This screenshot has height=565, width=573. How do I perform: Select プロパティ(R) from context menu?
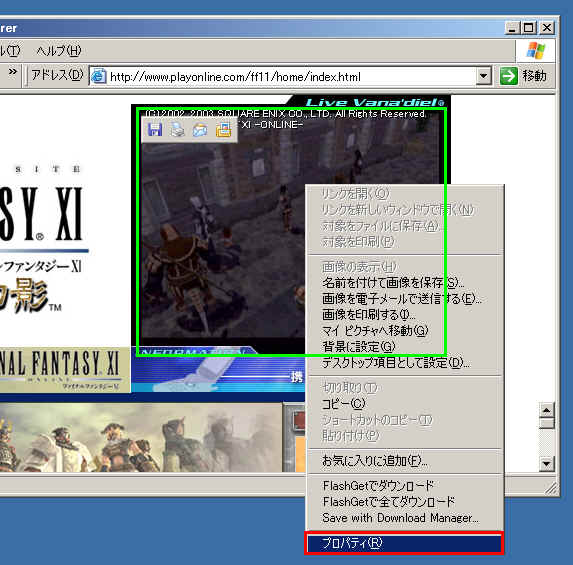point(404,543)
